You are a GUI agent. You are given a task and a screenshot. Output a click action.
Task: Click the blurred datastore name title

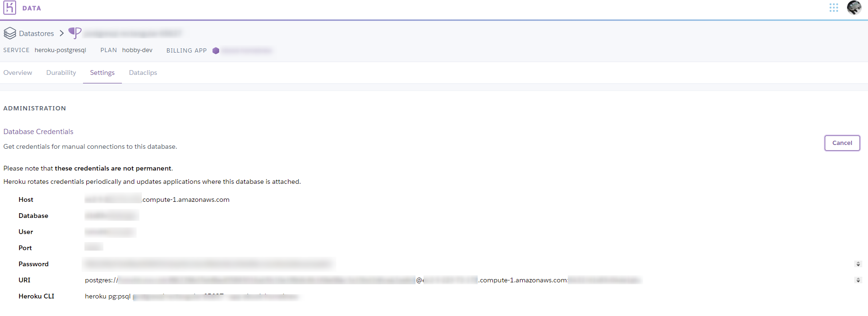tap(133, 33)
